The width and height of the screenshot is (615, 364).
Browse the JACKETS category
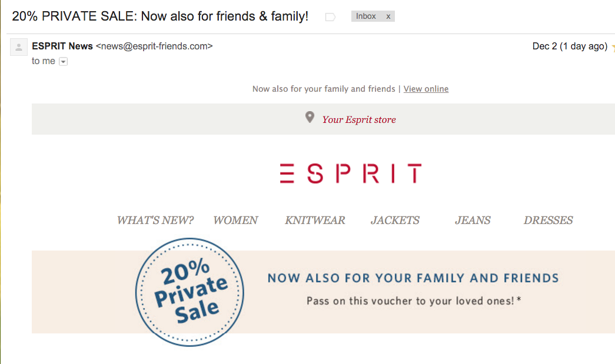pos(395,221)
